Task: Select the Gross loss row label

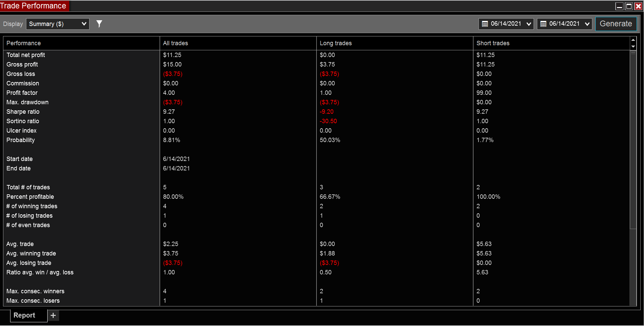Action: pos(21,74)
